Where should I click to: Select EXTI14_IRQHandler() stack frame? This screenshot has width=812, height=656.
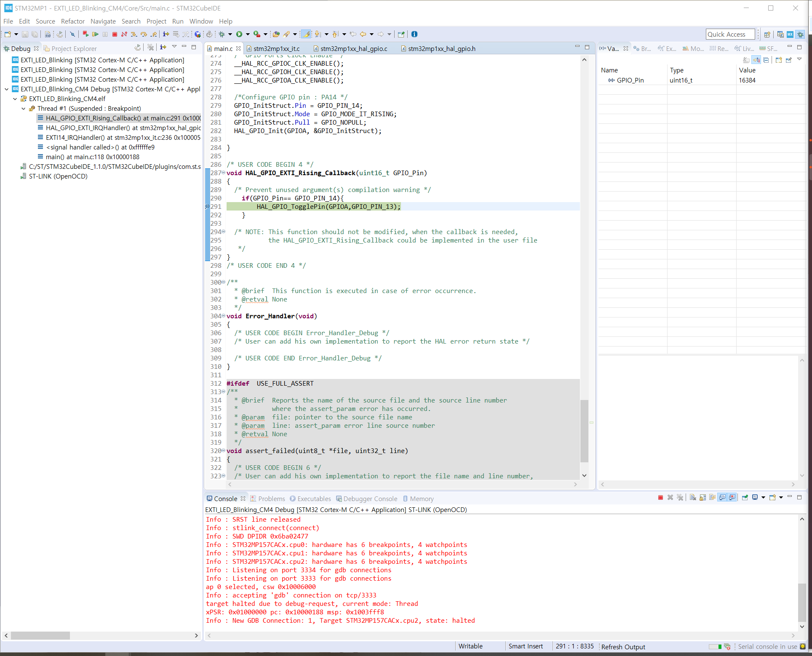[119, 138]
